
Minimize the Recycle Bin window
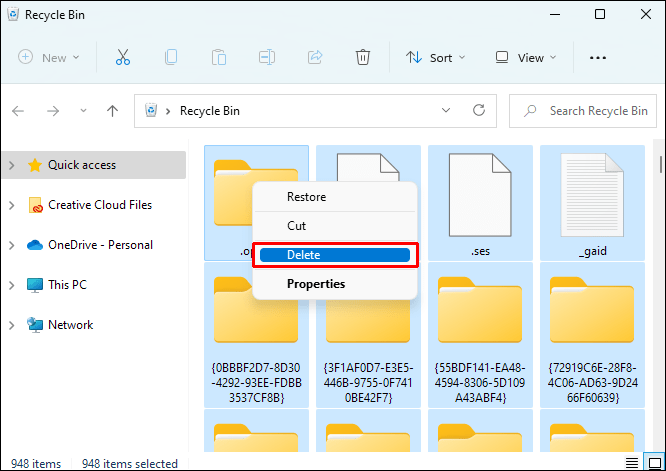[x=554, y=14]
